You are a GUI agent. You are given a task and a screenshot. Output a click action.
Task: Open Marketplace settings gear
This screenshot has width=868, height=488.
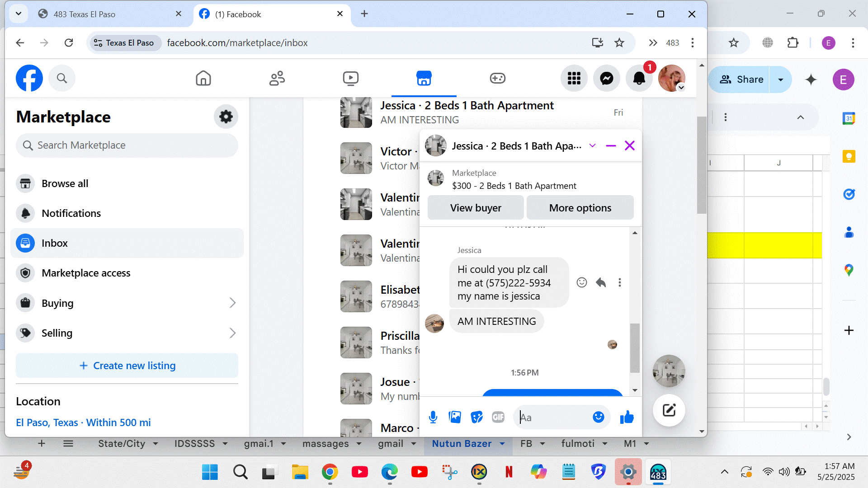(226, 117)
